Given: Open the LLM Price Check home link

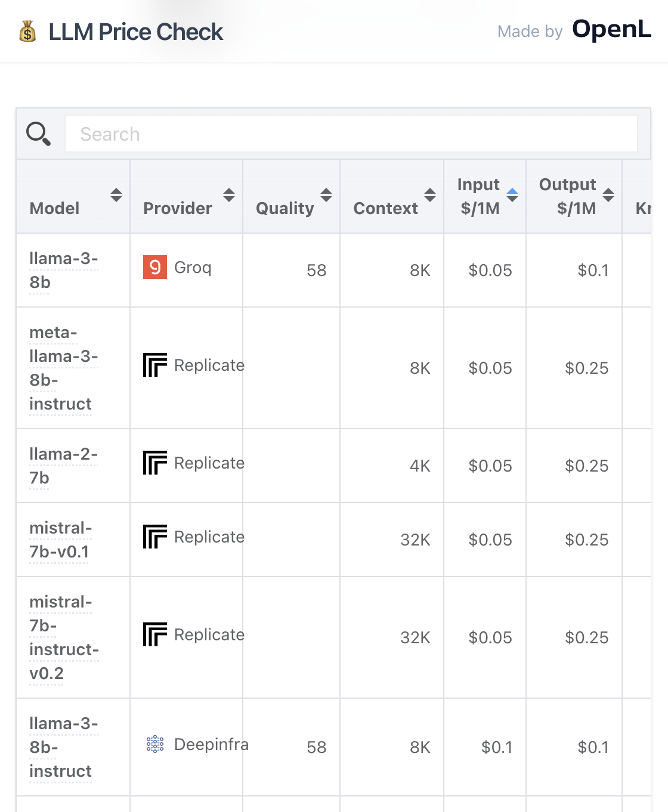Looking at the screenshot, I should point(120,32).
